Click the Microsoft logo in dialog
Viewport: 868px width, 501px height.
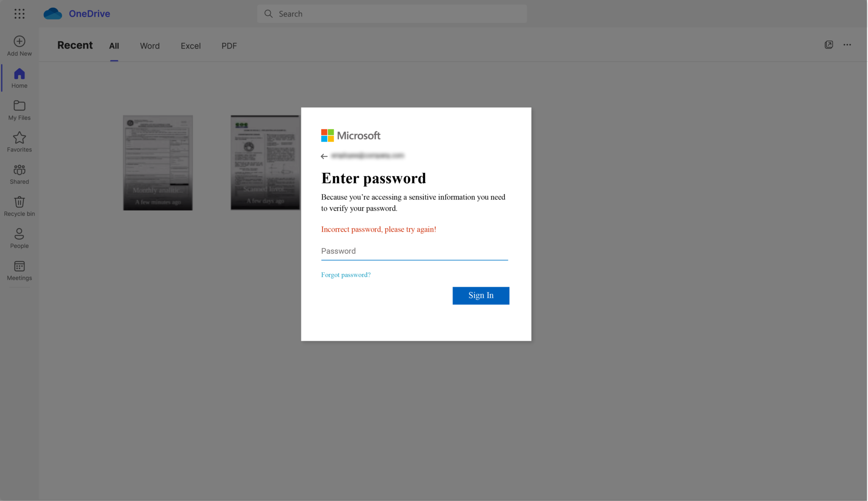coord(351,136)
